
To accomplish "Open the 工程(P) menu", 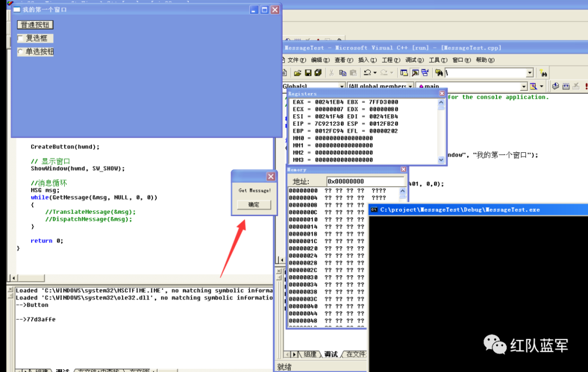I will tap(391, 60).
